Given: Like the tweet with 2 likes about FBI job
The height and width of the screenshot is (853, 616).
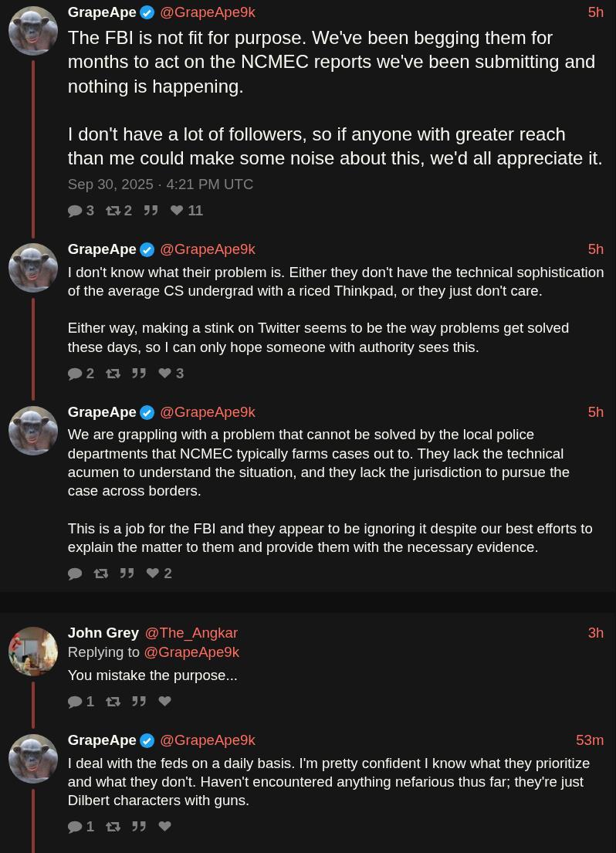Looking at the screenshot, I should pos(153,574).
